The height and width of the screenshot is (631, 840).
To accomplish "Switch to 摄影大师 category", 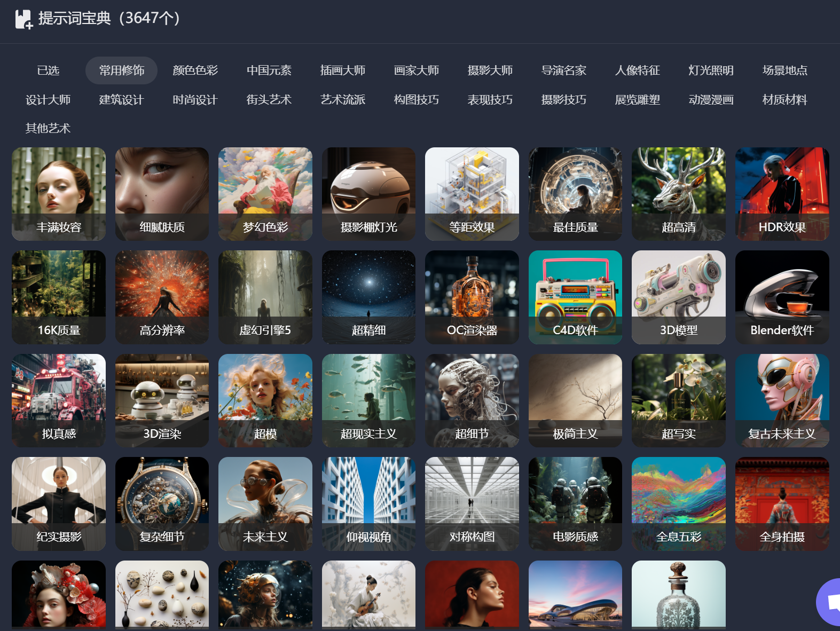I will [490, 70].
